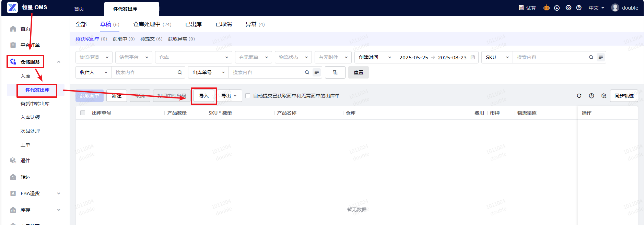Click the start date 2025-05-25 field
This screenshot has height=225, width=644.
(414, 57)
